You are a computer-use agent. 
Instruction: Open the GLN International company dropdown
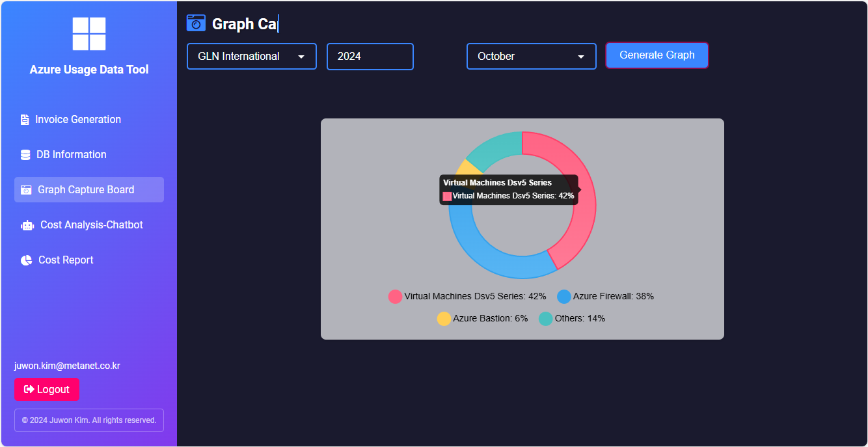(252, 57)
